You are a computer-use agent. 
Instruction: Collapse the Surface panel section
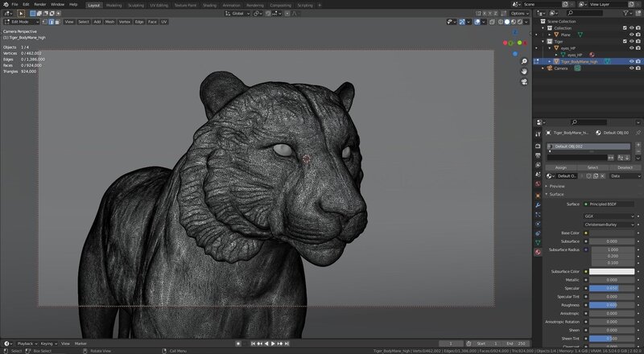click(x=555, y=194)
